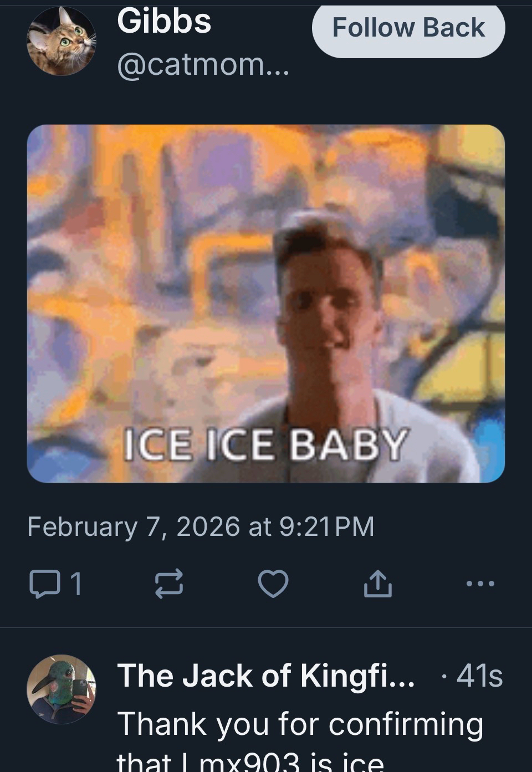Tap the reply count number 1
This screenshot has width=532, height=772.
(x=76, y=584)
